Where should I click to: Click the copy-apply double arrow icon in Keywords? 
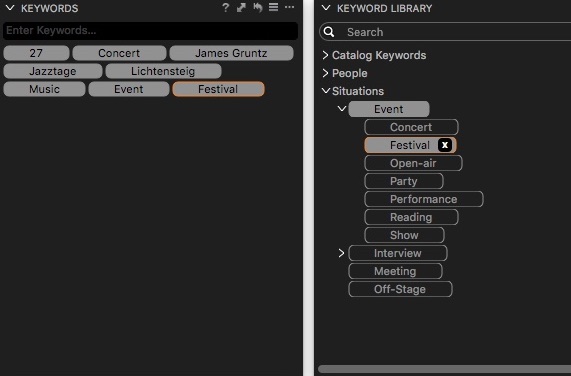coord(241,8)
